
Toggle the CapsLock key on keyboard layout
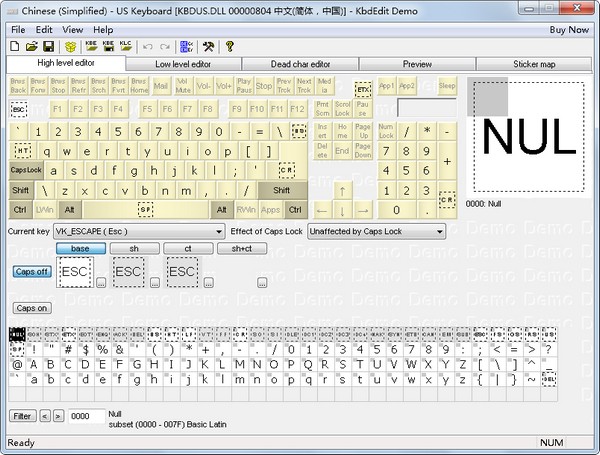(x=26, y=170)
